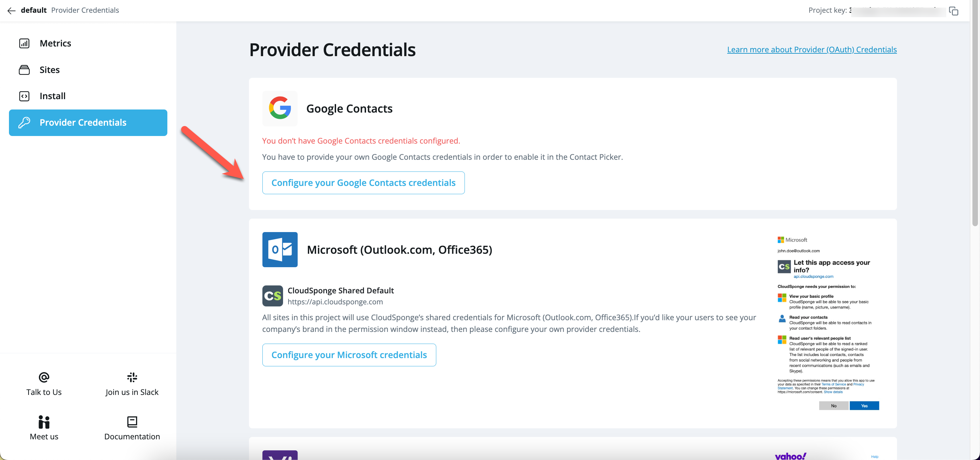Click the Provider Credentials page heading
This screenshot has height=460, width=980.
(x=333, y=50)
